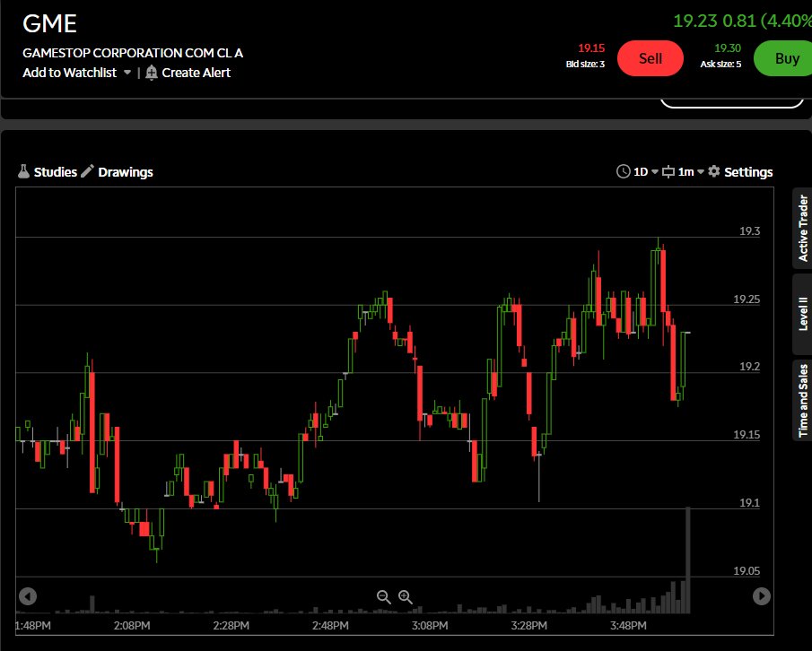The height and width of the screenshot is (651, 812).
Task: Click the red Sell button
Action: 650,58
